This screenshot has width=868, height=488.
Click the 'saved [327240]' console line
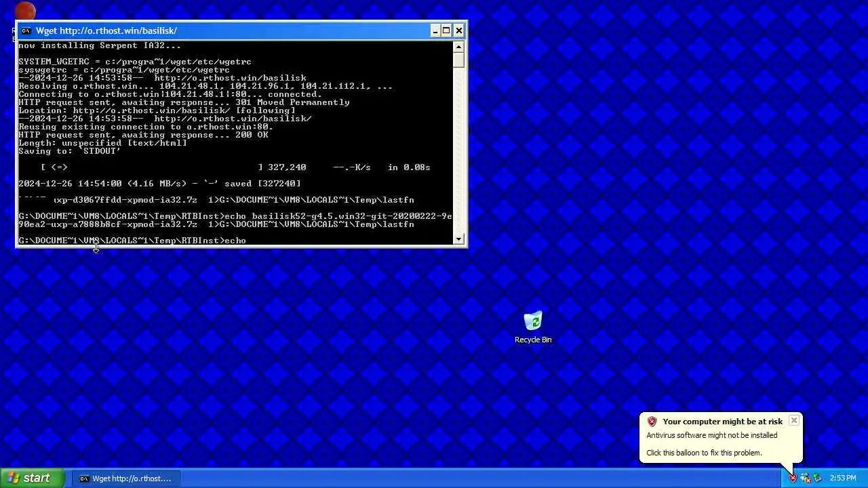point(159,184)
